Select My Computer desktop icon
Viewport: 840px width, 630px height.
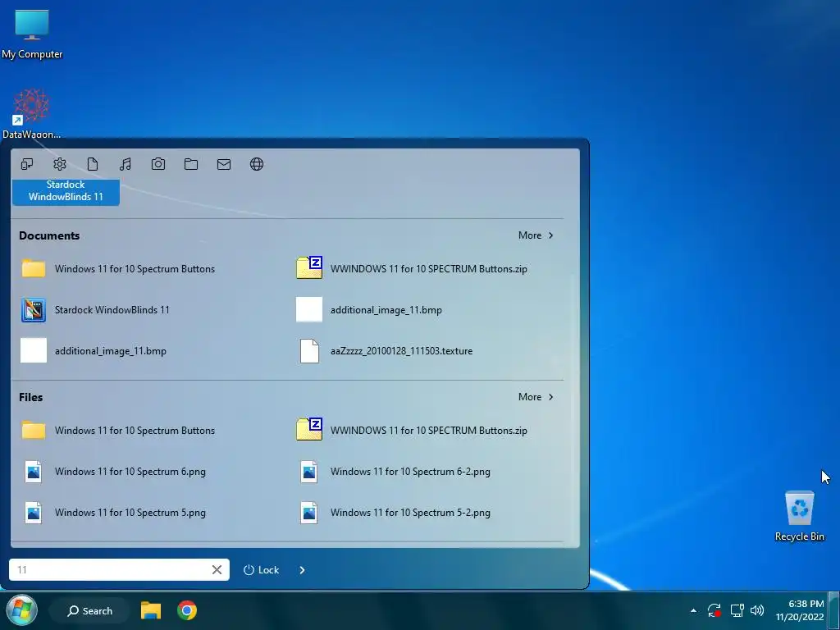click(x=32, y=34)
